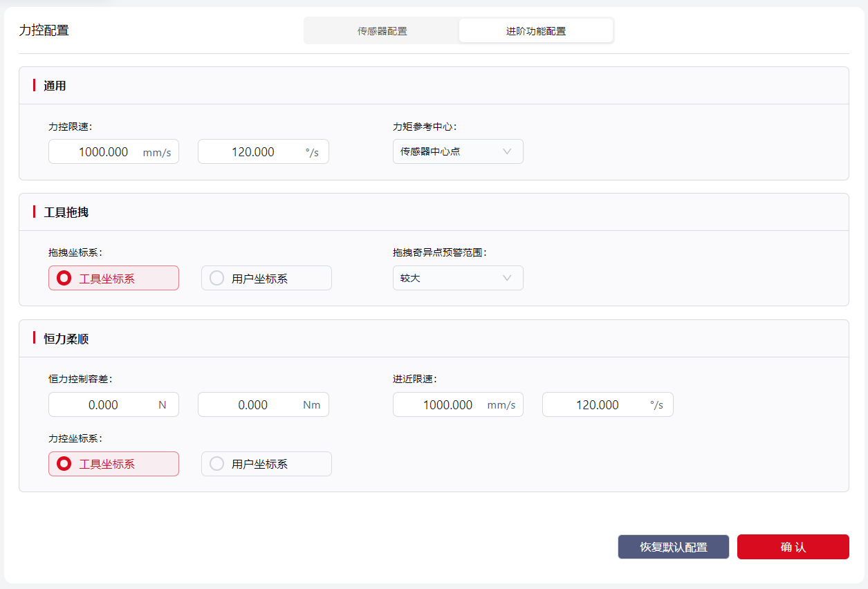The image size is (868, 589).
Task: Open the 力矩参考中心 dropdown showing 传感器中心点
Action: pyautogui.click(x=450, y=151)
